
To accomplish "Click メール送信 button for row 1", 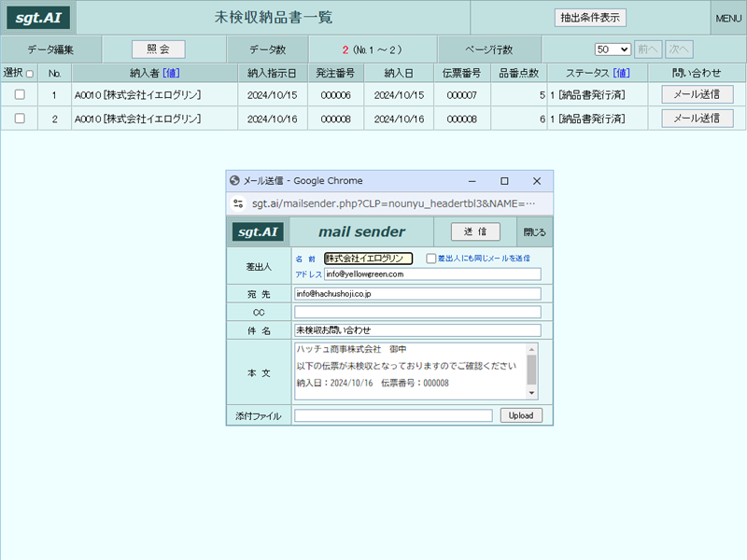I will click(697, 94).
